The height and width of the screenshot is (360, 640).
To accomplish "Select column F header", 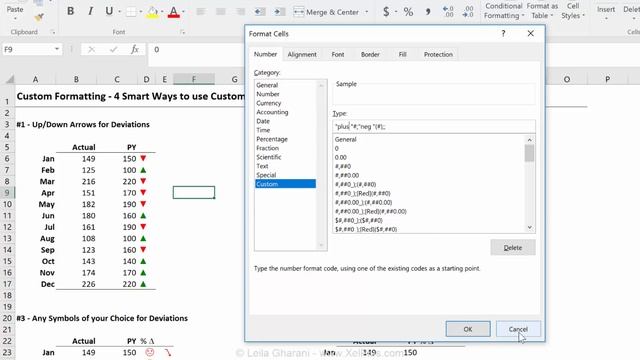I will (x=193, y=79).
